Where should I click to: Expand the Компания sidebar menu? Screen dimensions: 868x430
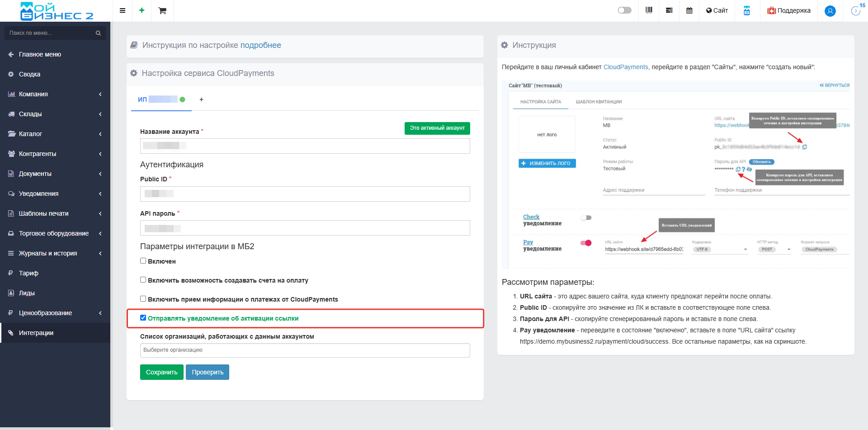point(55,94)
